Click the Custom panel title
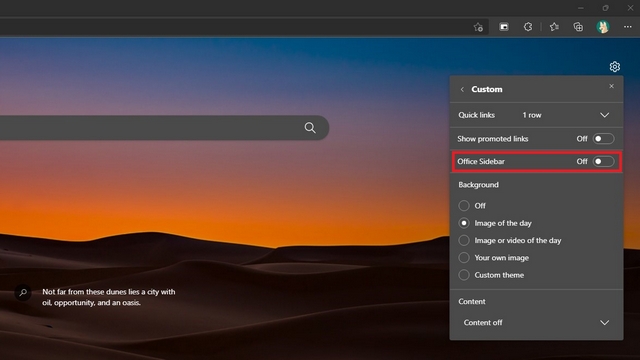640x360 pixels. 487,89
